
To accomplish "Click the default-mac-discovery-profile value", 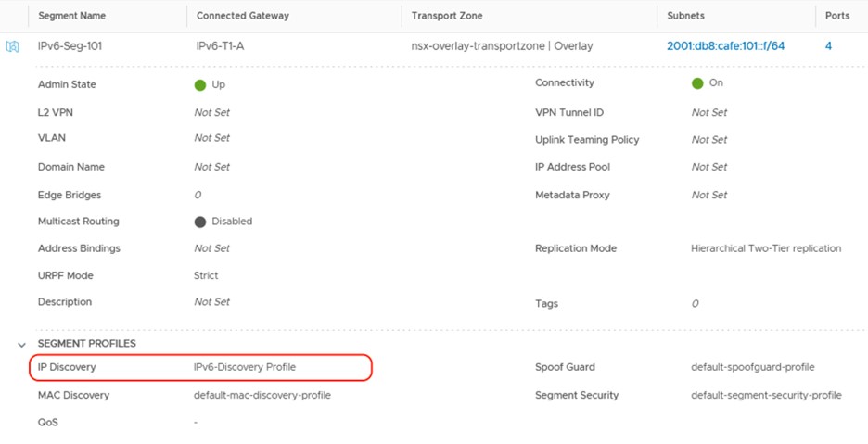I will point(262,395).
